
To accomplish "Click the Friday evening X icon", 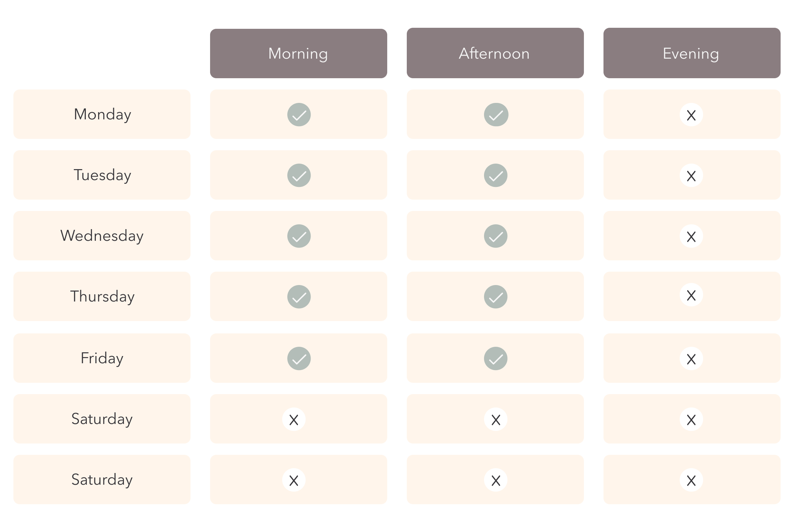I will tap(691, 358).
